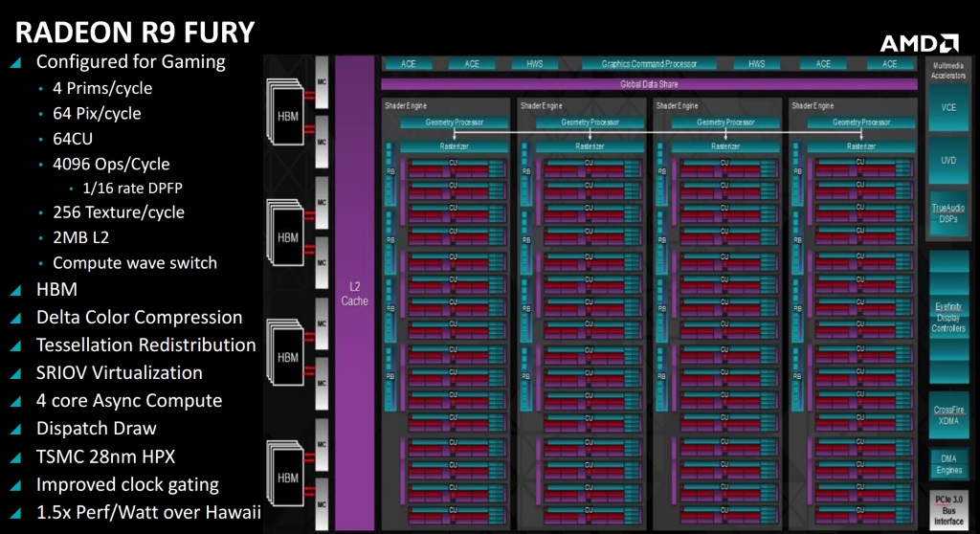Screen dimensions: 980x534
Task: Select the Multimedia Accelerators label
Action: tap(948, 71)
